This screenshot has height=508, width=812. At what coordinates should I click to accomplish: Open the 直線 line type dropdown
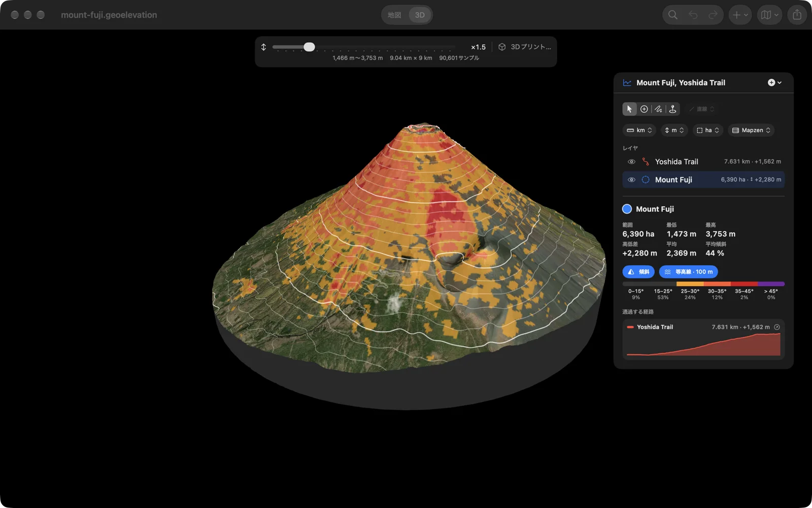coord(701,109)
